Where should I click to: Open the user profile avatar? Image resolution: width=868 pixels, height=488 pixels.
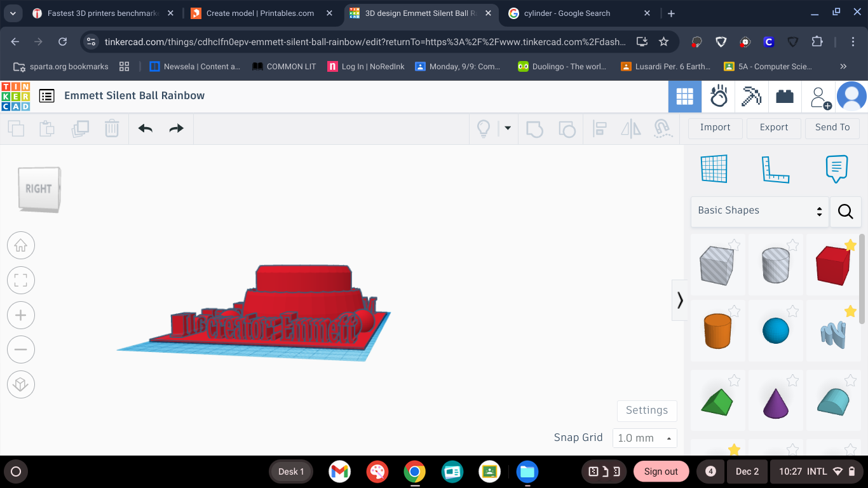(x=851, y=97)
